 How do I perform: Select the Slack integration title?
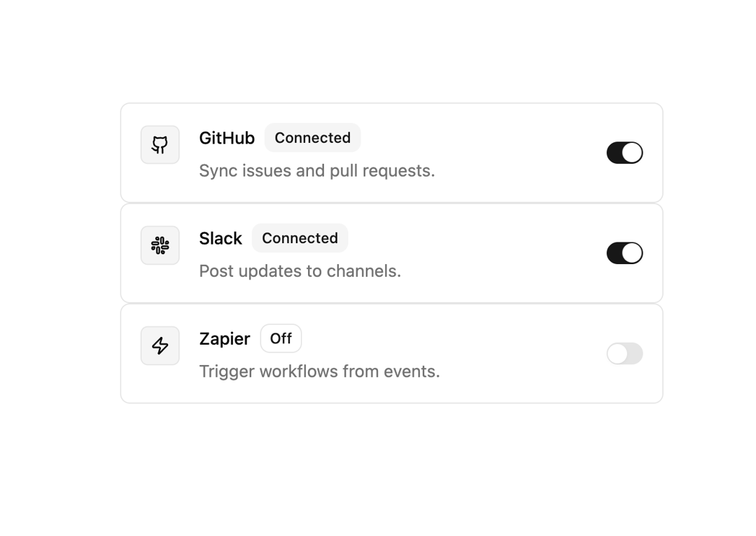[220, 238]
